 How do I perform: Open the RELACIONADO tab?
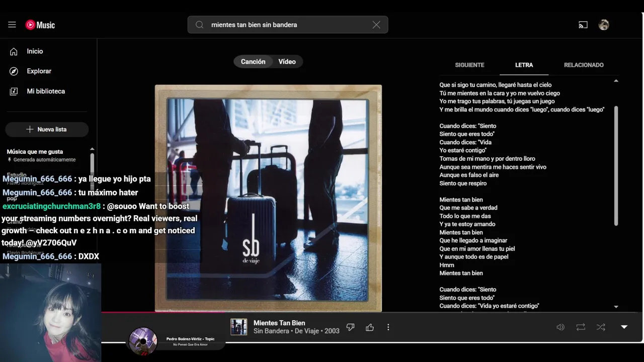click(x=584, y=65)
